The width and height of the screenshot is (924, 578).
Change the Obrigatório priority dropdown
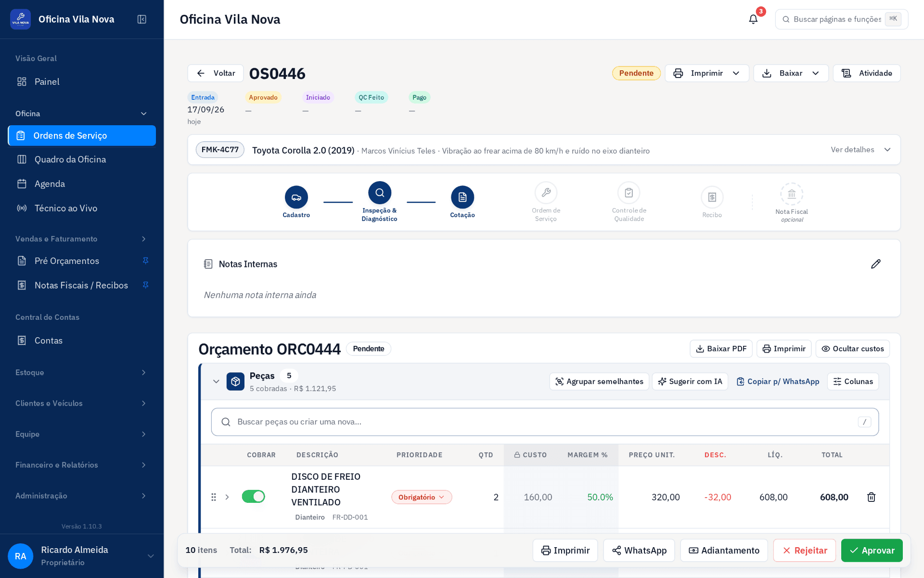click(422, 497)
